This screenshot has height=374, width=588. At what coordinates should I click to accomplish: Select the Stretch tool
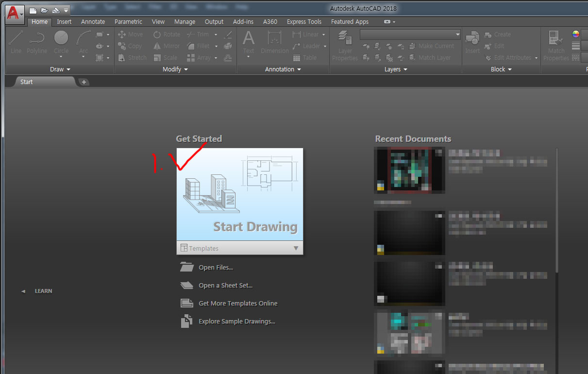coord(132,58)
